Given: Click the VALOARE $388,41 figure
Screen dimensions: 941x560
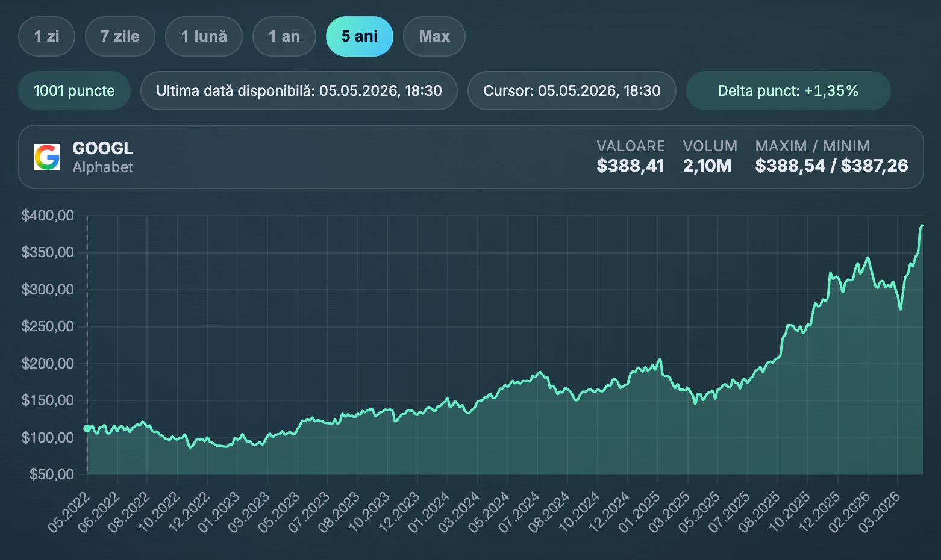Looking at the screenshot, I should pyautogui.click(x=630, y=166).
